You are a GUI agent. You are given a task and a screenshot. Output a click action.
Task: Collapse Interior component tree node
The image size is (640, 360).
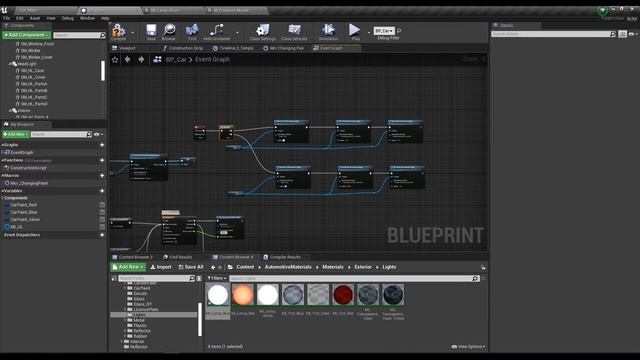[10, 111]
